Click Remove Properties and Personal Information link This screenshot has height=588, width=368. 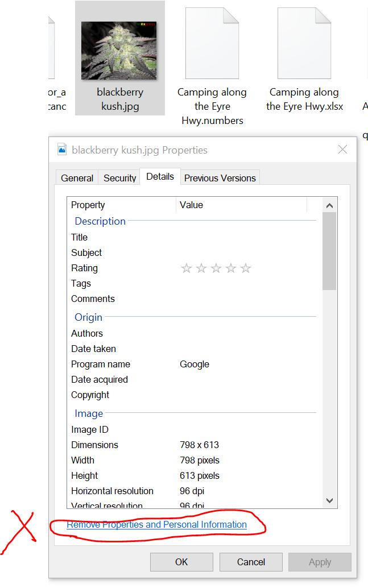[157, 525]
